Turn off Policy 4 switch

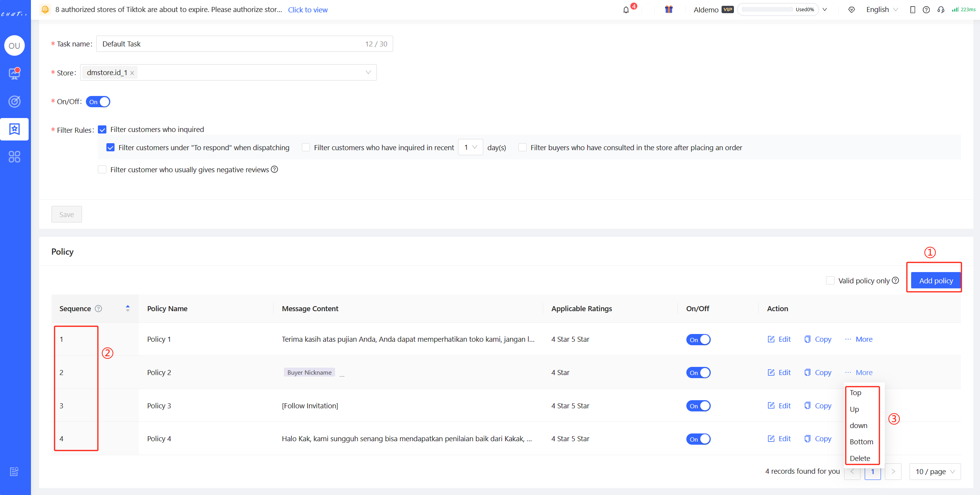[698, 439]
